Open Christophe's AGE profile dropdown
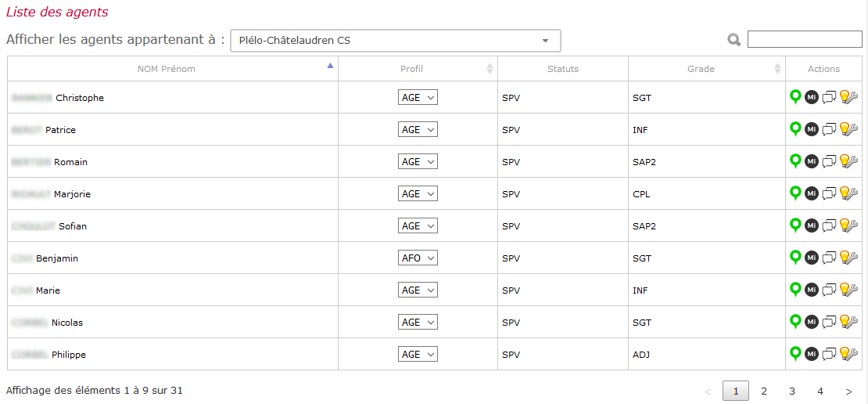 [418, 98]
